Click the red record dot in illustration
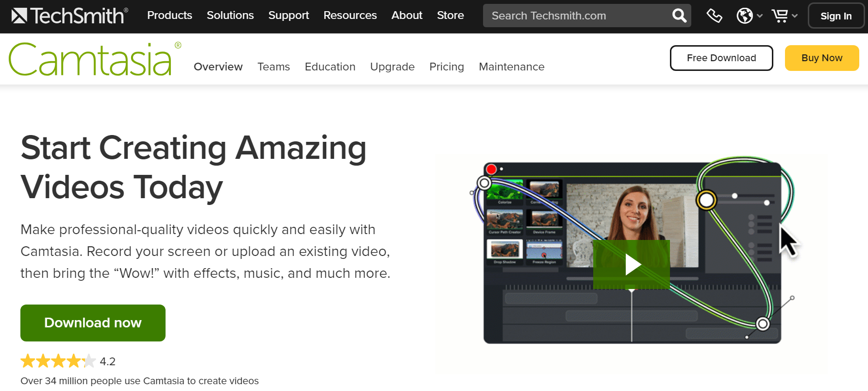 pyautogui.click(x=491, y=169)
